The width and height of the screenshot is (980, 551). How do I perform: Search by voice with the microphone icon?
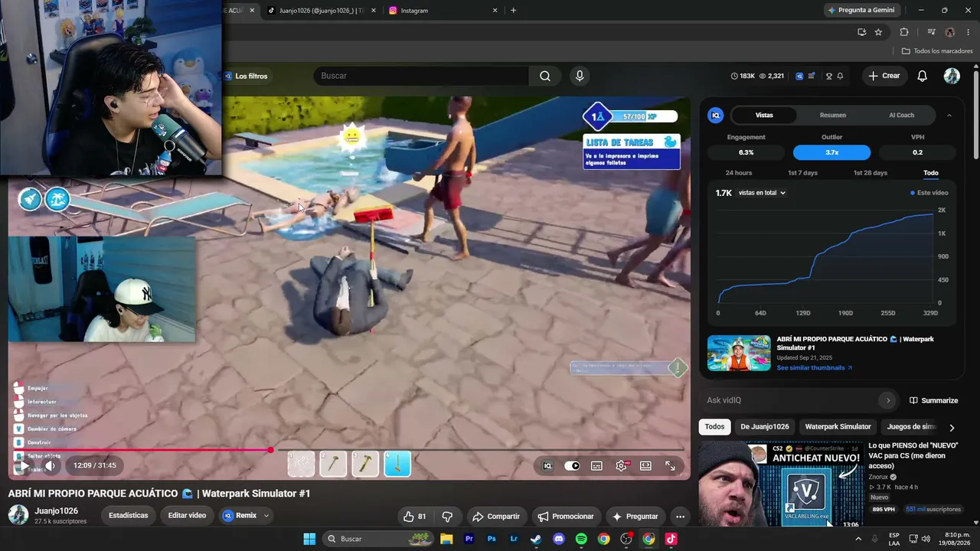click(580, 76)
